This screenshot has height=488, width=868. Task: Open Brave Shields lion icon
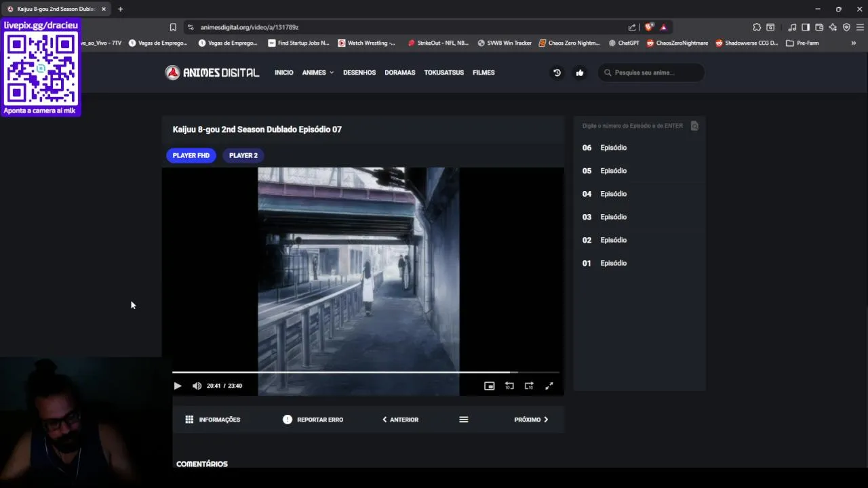[649, 27]
